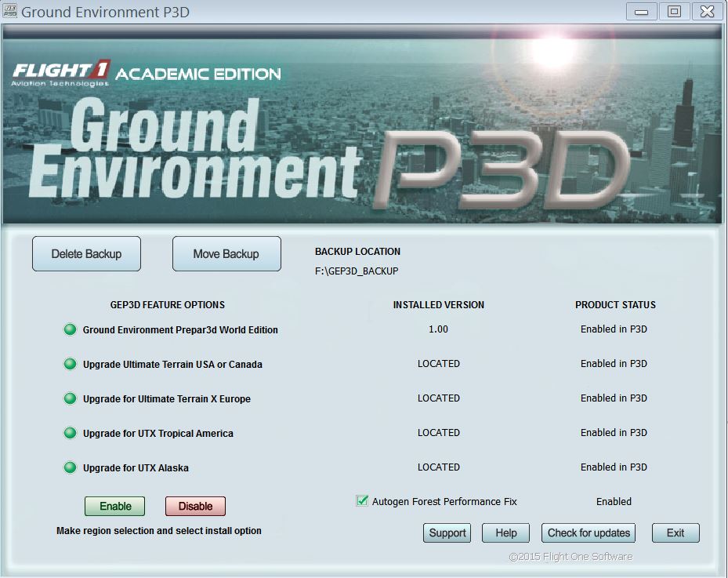Click the red Disable button
Image resolution: width=728 pixels, height=578 pixels.
pos(195,506)
